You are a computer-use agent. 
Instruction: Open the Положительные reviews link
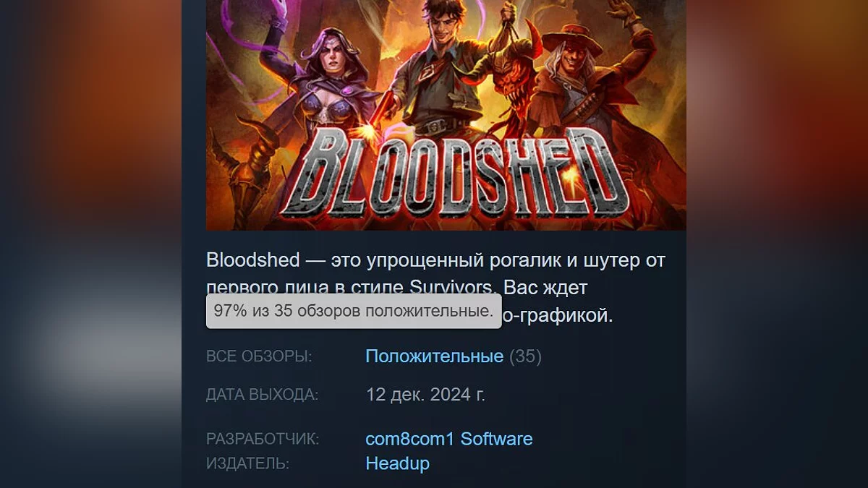[435, 356]
